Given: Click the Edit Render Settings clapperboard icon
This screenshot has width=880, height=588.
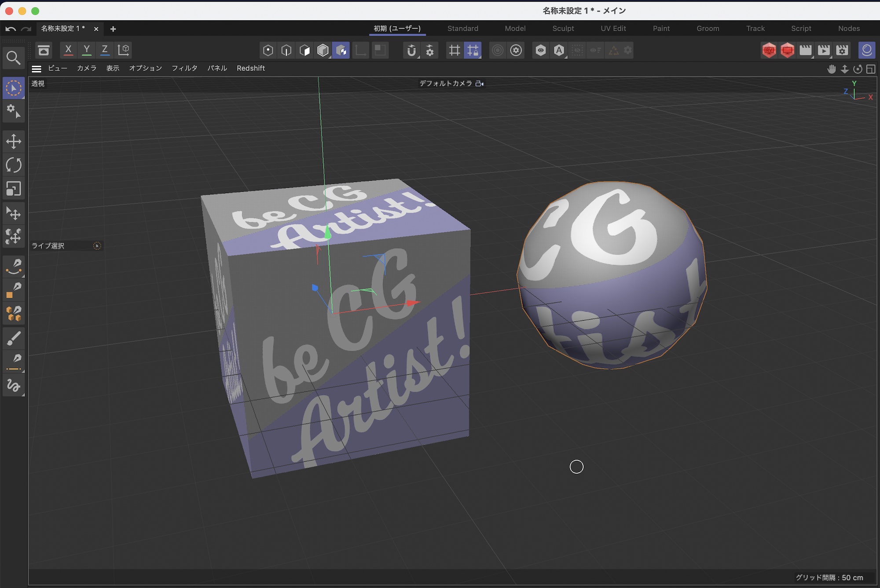Looking at the screenshot, I should pyautogui.click(x=842, y=50).
